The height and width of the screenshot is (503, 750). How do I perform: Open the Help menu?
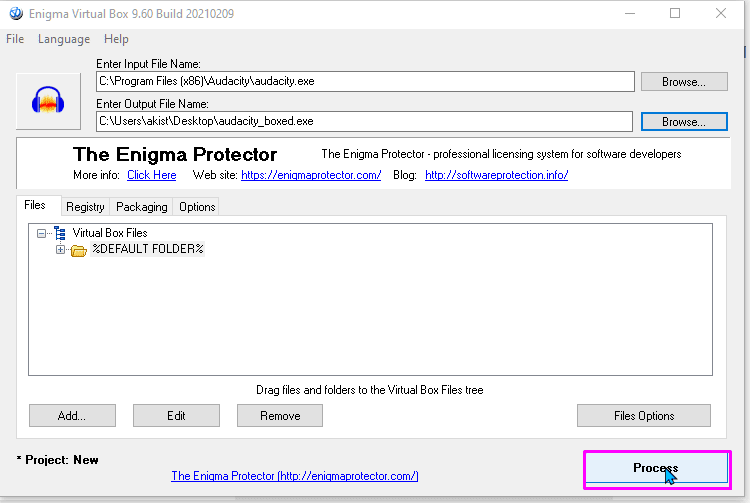click(116, 39)
